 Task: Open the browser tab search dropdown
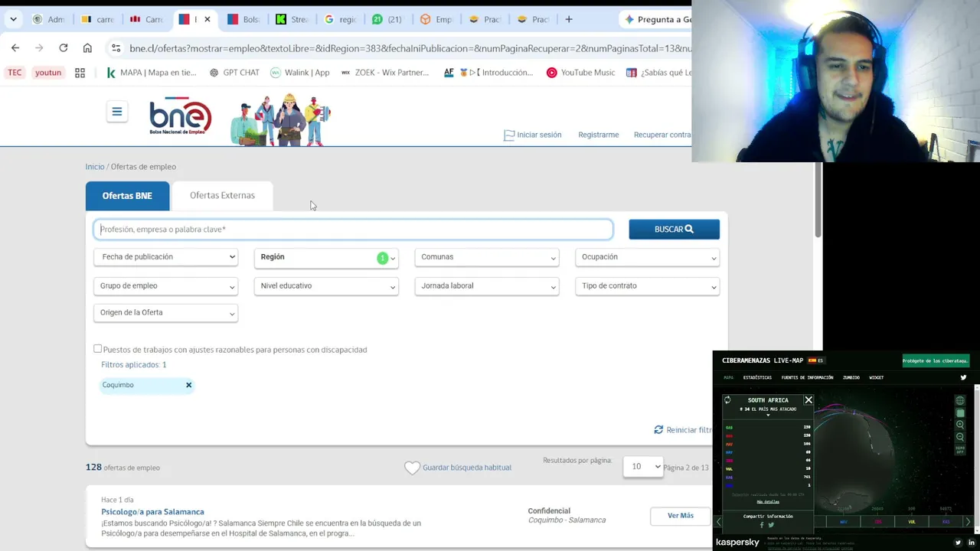[x=13, y=19]
